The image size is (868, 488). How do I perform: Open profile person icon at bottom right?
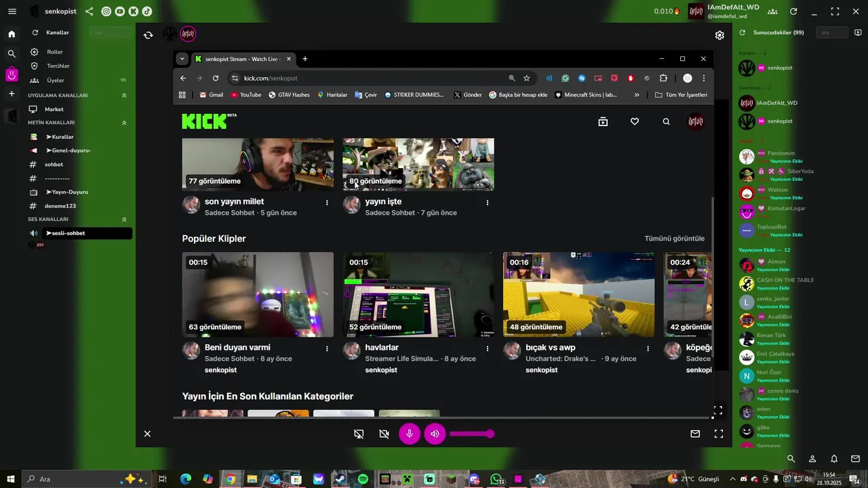[812, 459]
